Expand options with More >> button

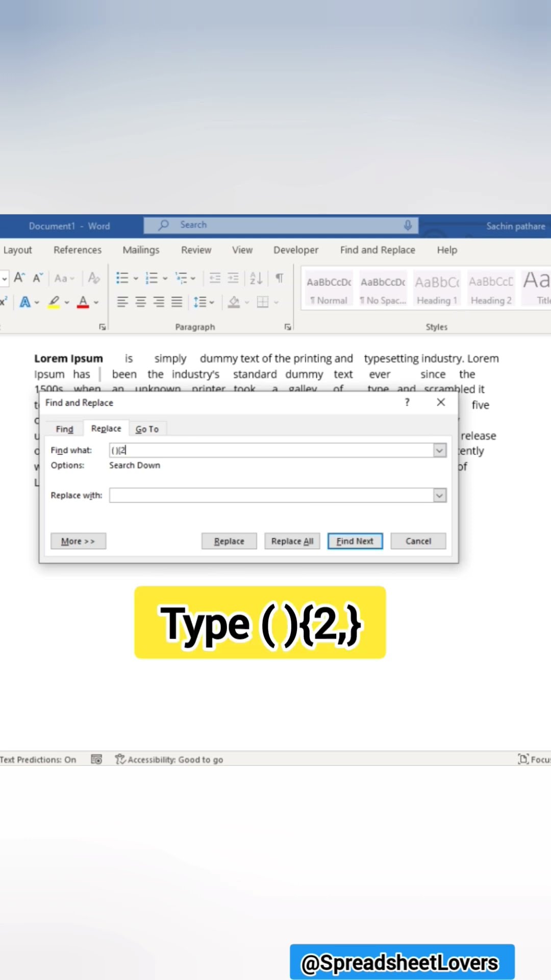78,541
